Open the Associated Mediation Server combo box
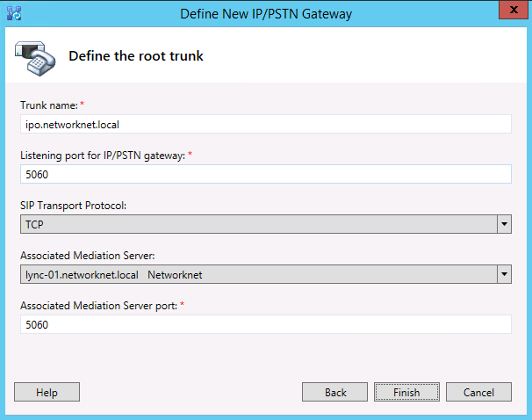532x420 pixels. [x=258, y=275]
